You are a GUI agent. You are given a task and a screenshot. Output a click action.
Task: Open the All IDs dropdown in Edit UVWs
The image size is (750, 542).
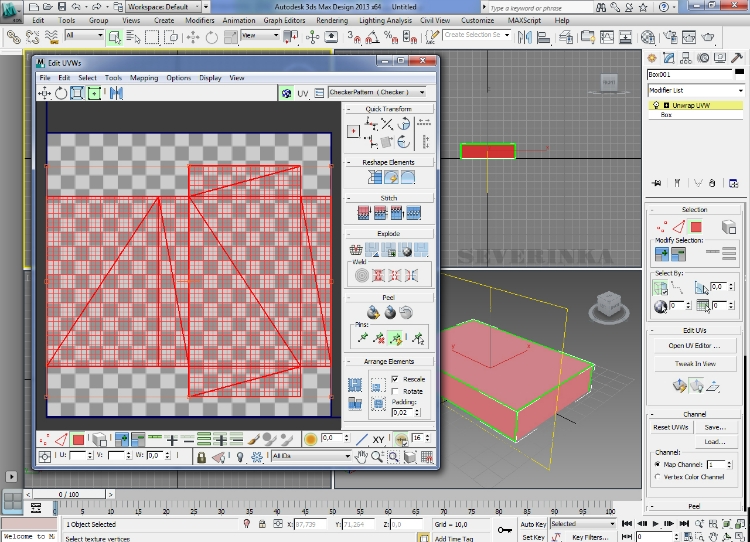click(311, 456)
